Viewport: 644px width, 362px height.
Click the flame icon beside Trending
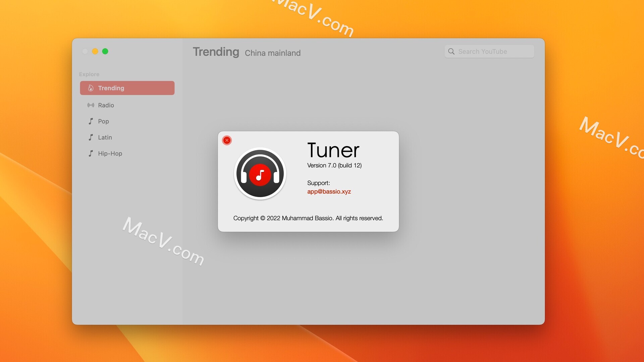tap(91, 88)
